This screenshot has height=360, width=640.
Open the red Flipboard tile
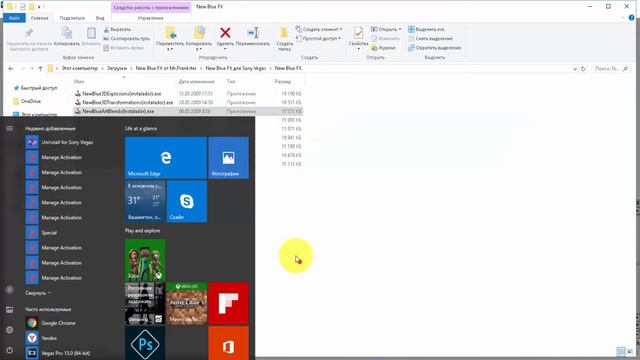click(228, 303)
